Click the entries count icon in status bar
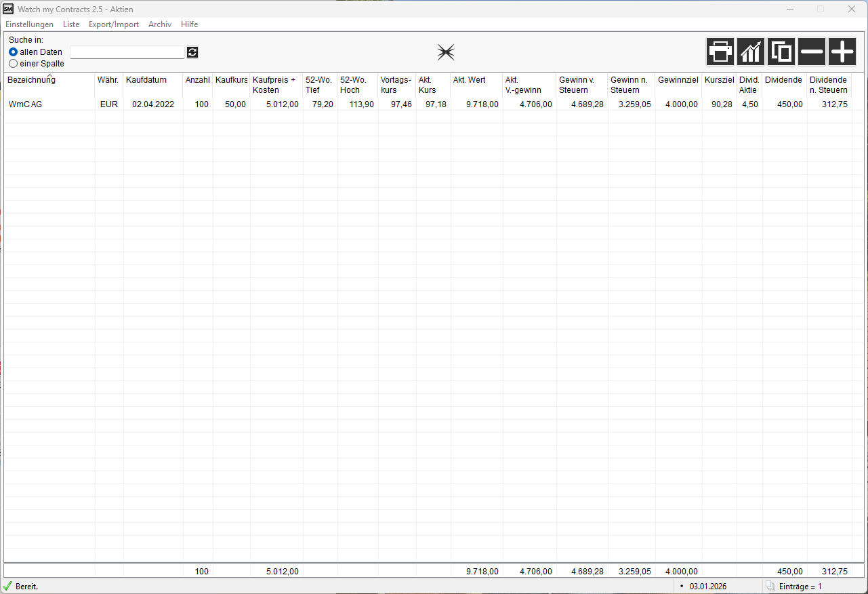The width and height of the screenshot is (868, 594). 770,586
